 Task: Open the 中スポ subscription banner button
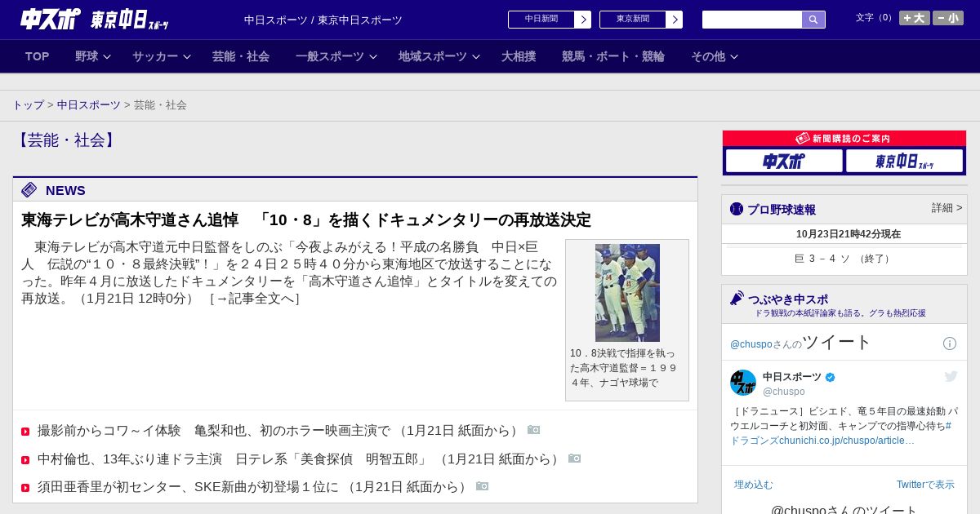click(784, 161)
